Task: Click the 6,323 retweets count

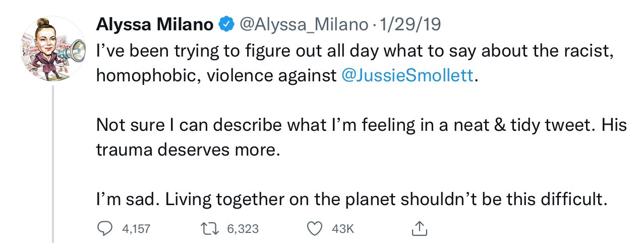Action: (x=242, y=229)
